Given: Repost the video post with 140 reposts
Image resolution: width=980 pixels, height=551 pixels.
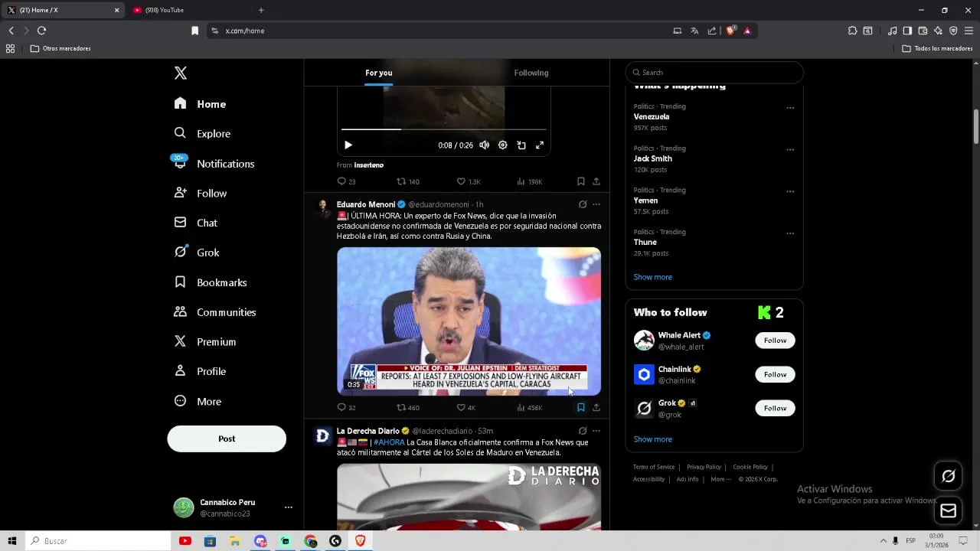Looking at the screenshot, I should point(407,181).
